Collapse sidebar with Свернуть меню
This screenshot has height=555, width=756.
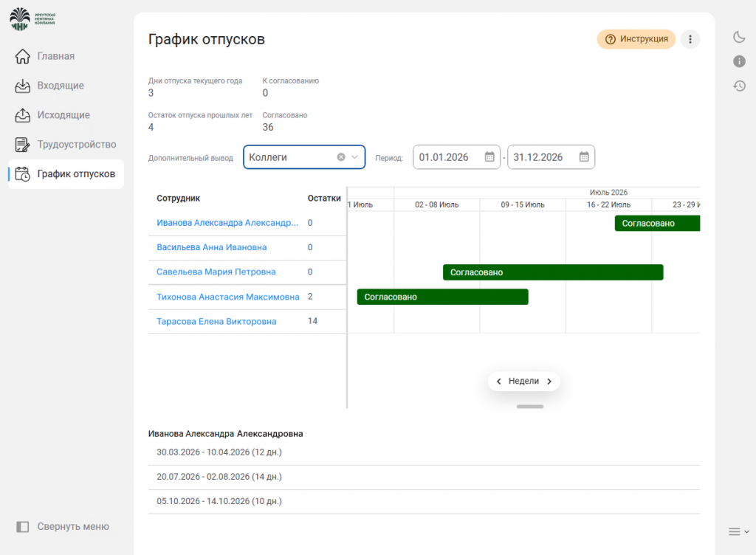(63, 526)
